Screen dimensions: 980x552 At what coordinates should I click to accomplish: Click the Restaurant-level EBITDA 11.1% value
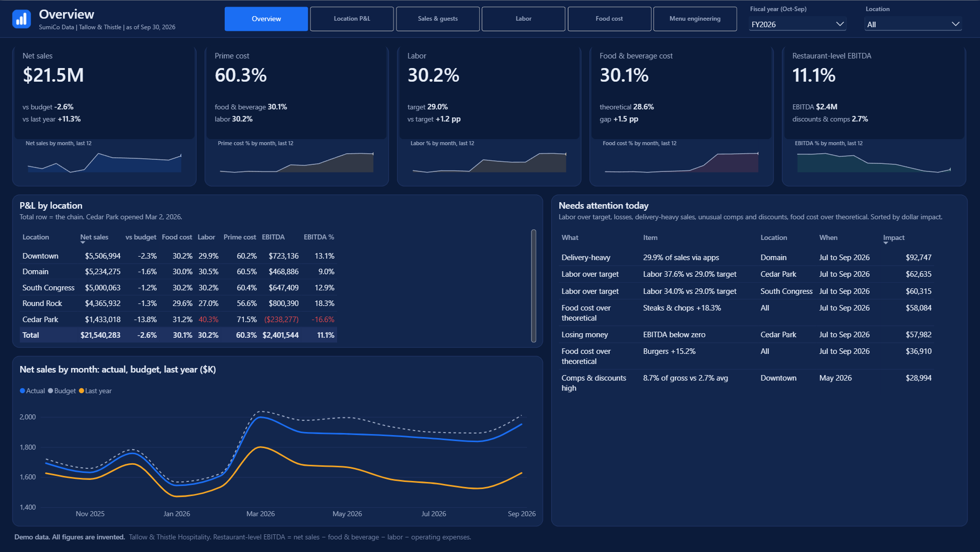(x=814, y=76)
